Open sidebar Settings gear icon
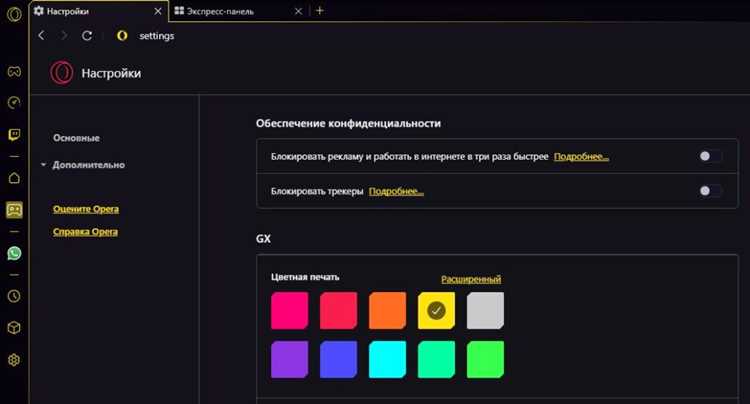 click(14, 360)
